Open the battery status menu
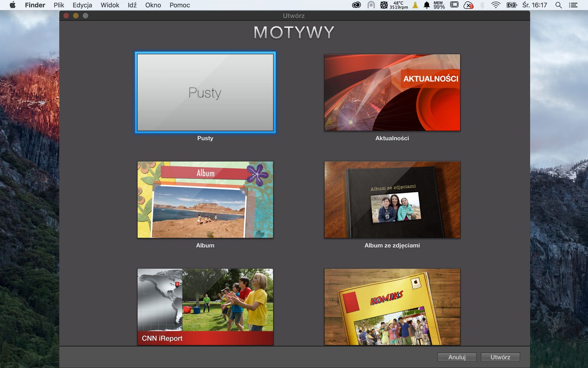 (x=512, y=5)
